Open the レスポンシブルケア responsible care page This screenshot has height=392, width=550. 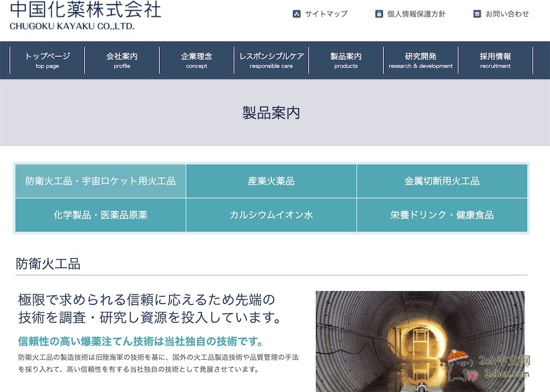[271, 60]
